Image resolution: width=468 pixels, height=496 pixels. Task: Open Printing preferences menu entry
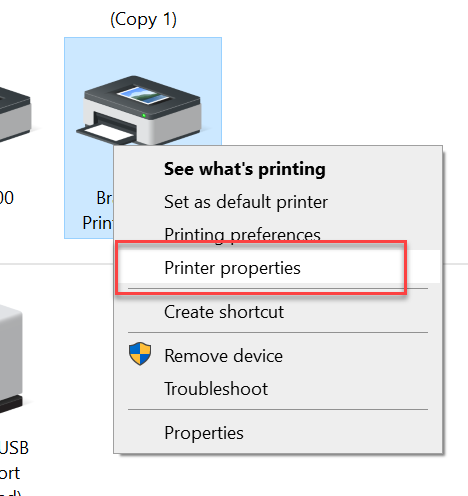click(x=242, y=234)
